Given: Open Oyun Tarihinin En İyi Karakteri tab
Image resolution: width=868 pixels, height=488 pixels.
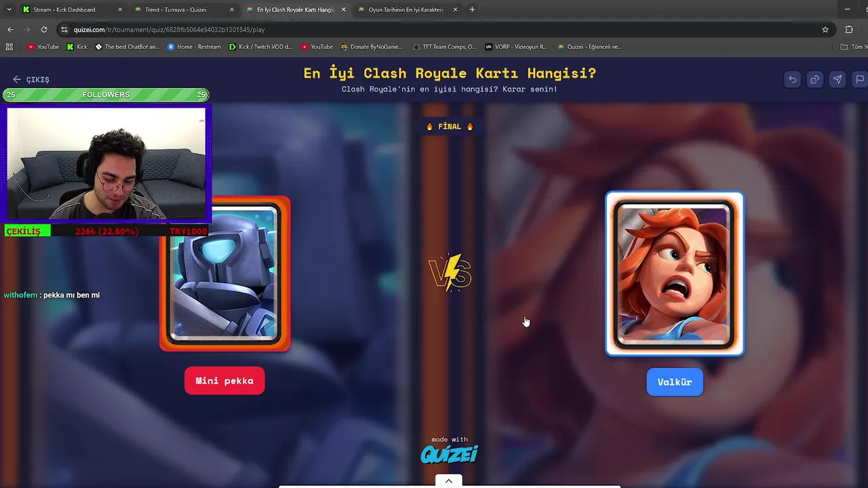Looking at the screenshot, I should tap(406, 9).
